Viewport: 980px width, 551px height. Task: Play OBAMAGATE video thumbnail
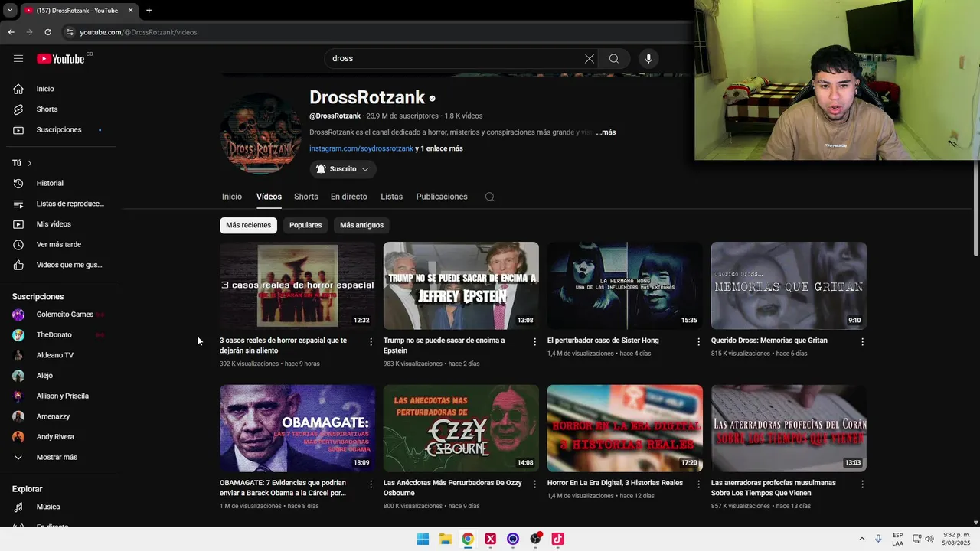pos(298,429)
